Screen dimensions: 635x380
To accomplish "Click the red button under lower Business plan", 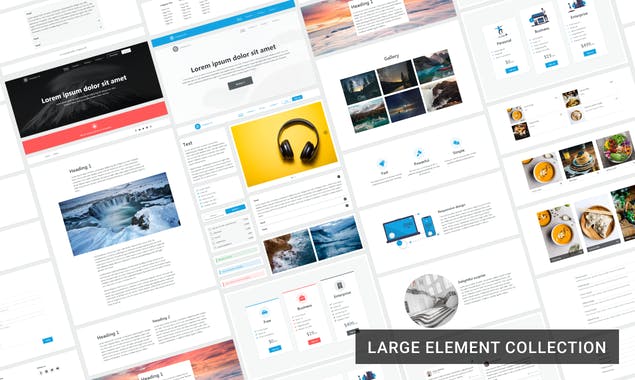I will tap(314, 342).
